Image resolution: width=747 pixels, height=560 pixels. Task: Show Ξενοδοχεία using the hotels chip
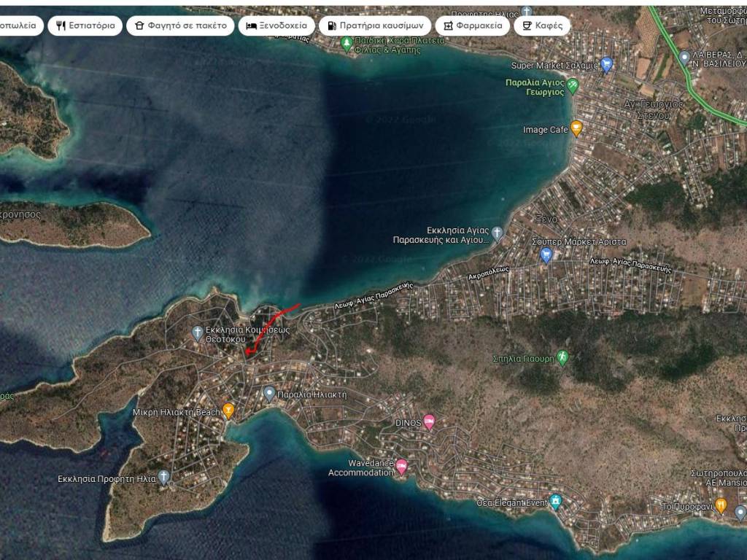[276, 26]
